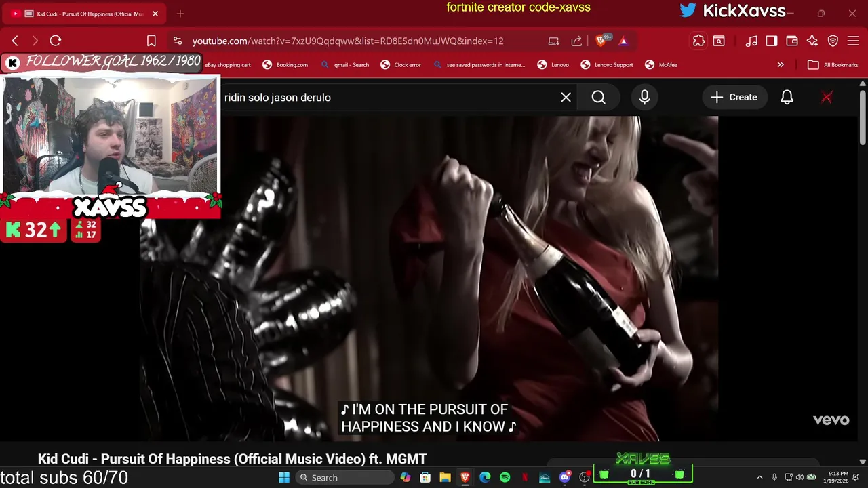Open the Brave playlist music note icon
Screen dimensions: 868x488
pyautogui.click(x=751, y=41)
